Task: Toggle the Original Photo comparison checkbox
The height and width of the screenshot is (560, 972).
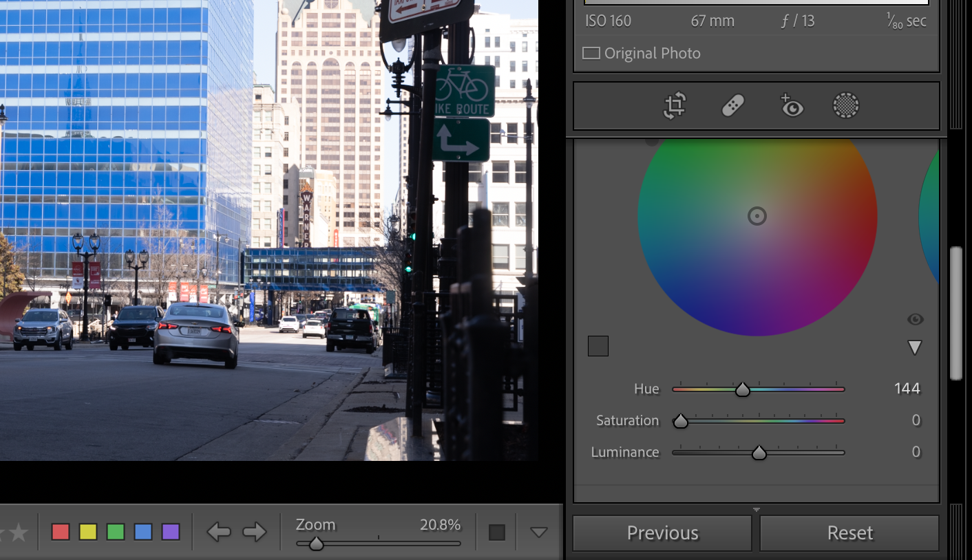Action: point(591,53)
